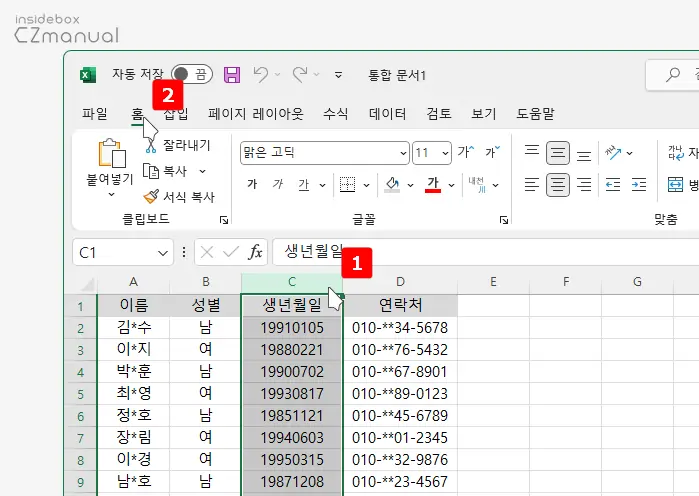Click the Cancel (X) formula bar icon
This screenshot has height=496, width=699.
click(x=206, y=253)
